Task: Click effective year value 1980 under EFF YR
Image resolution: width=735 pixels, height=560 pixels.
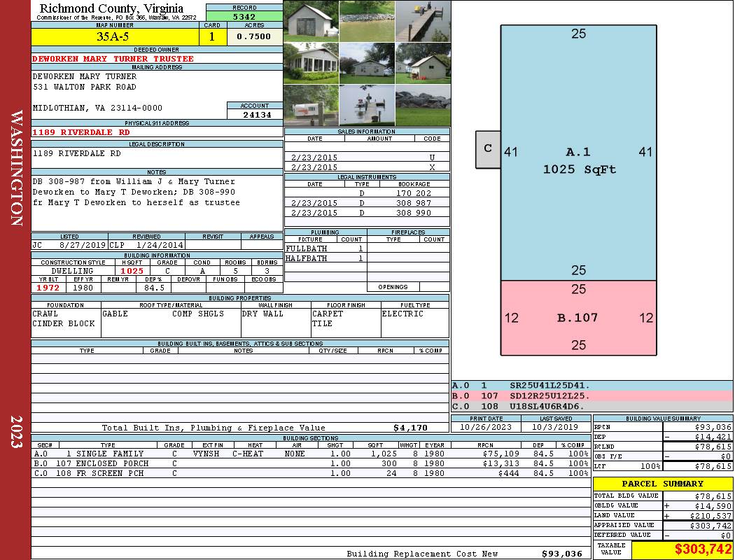Action: click(x=83, y=288)
